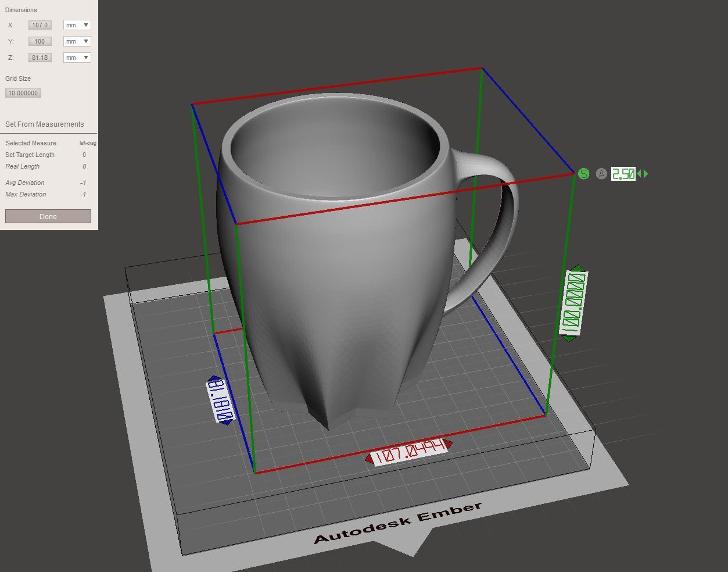Image resolution: width=728 pixels, height=572 pixels.
Task: Click the green down arrow below 100.0000
Action: (x=569, y=338)
